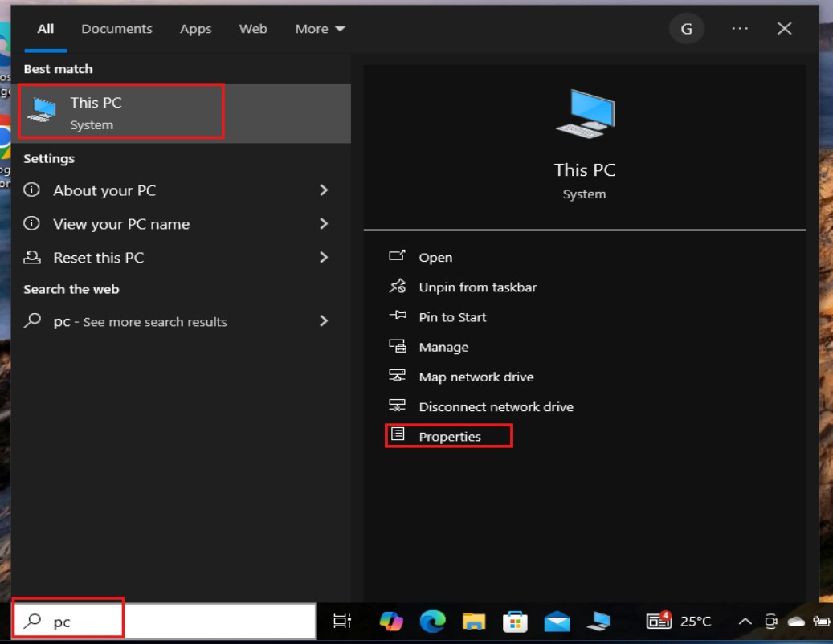Open Mail app from the taskbar
833x644 pixels.
pyautogui.click(x=557, y=622)
